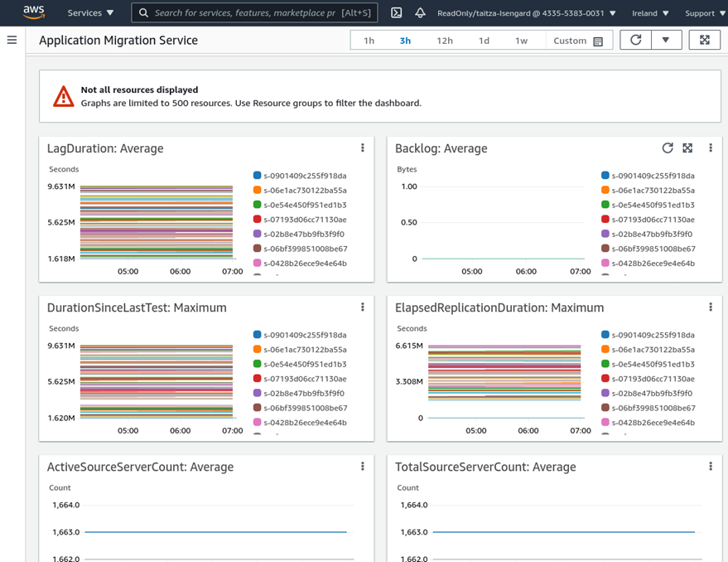Image resolution: width=728 pixels, height=562 pixels.
Task: Click the orange s-06e1ac730122ba55a swatch in ElapsedReplicationDuration legend
Action: (x=605, y=349)
